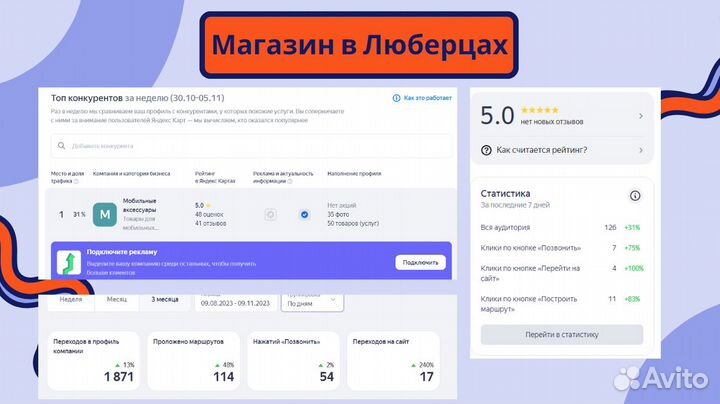Click the info icon next to 'Как это работает'
The width and height of the screenshot is (720, 404).
(x=396, y=98)
